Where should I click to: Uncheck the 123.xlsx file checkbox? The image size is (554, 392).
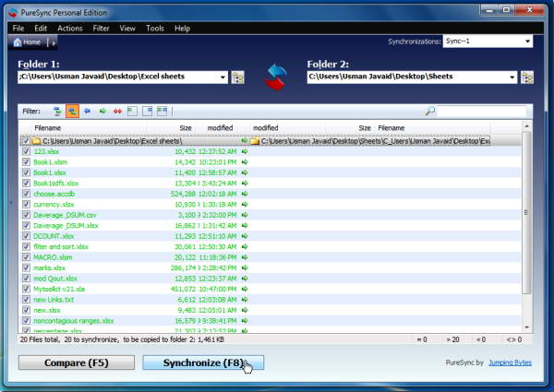[x=26, y=151]
